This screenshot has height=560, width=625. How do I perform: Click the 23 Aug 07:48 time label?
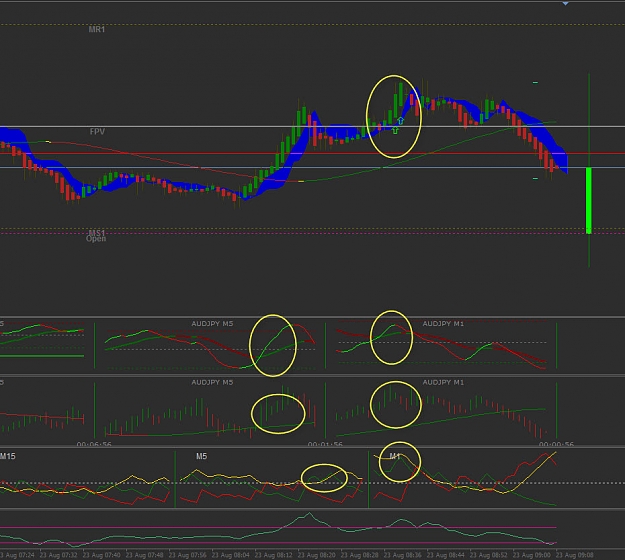point(144,554)
